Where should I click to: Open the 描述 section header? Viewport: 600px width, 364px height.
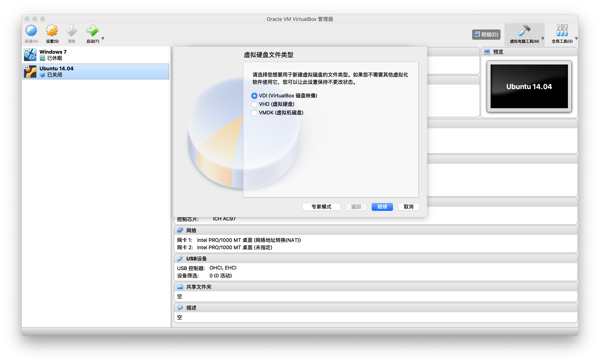[x=376, y=308]
